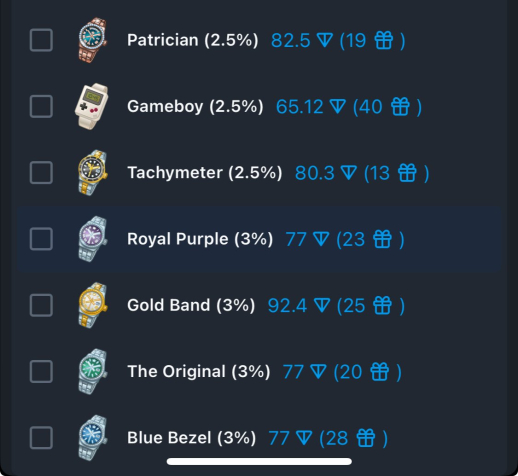The image size is (518, 476).
Task: Click the Gameboy watch icon
Action: (92, 106)
